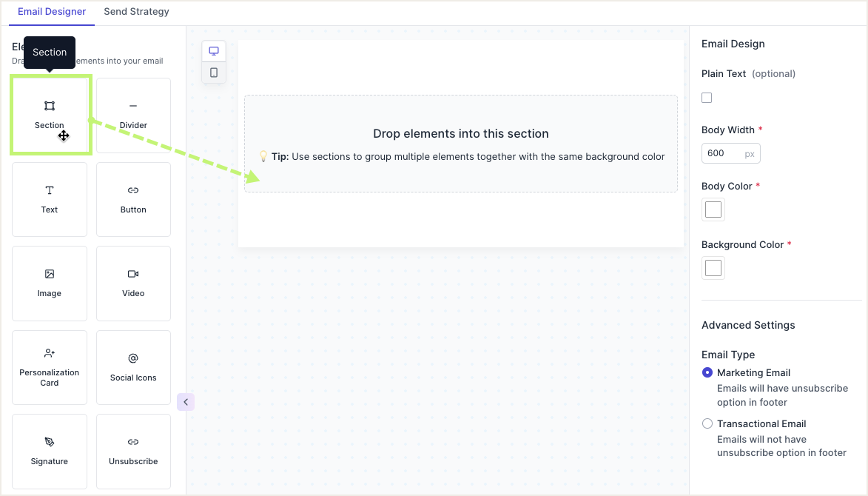Open the Background Color picker
The image size is (868, 496).
coord(713,268)
